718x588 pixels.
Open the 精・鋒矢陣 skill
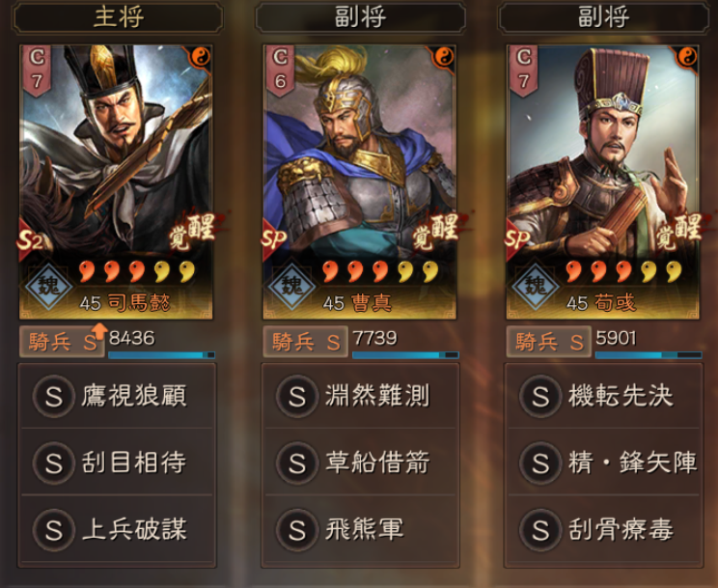(x=604, y=462)
